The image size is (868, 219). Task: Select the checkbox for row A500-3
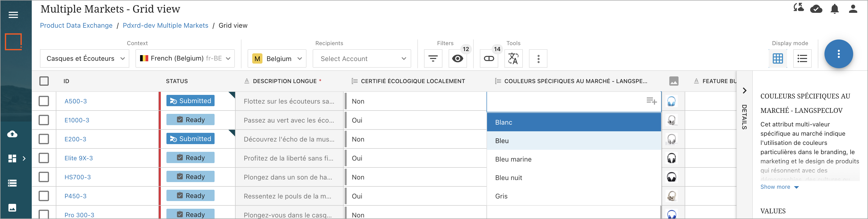(44, 101)
